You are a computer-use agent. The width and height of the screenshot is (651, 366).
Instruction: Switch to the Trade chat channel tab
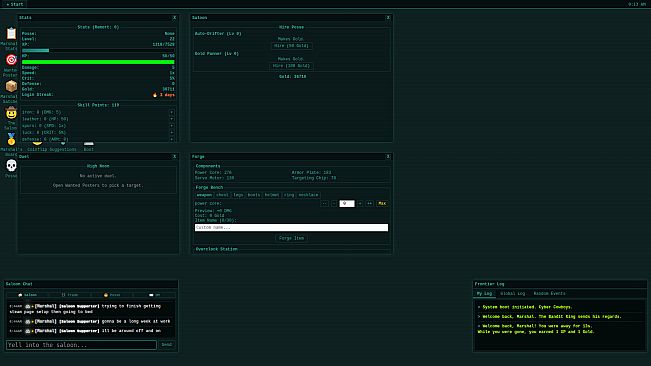tap(70, 295)
